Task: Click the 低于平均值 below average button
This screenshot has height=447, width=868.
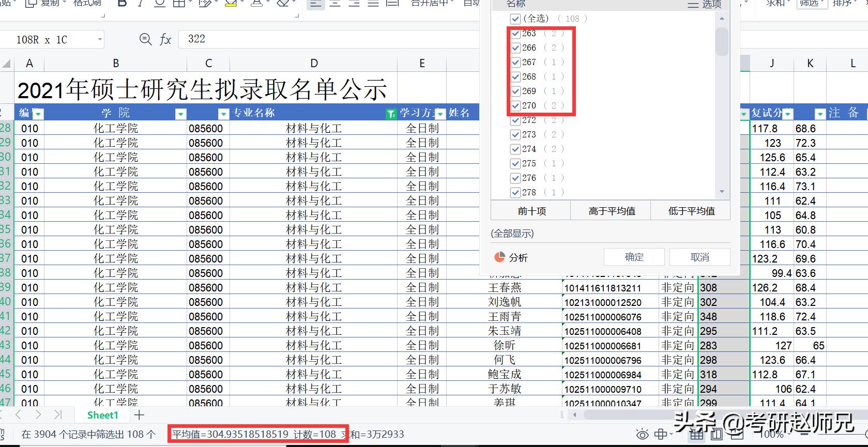Action: (x=691, y=211)
